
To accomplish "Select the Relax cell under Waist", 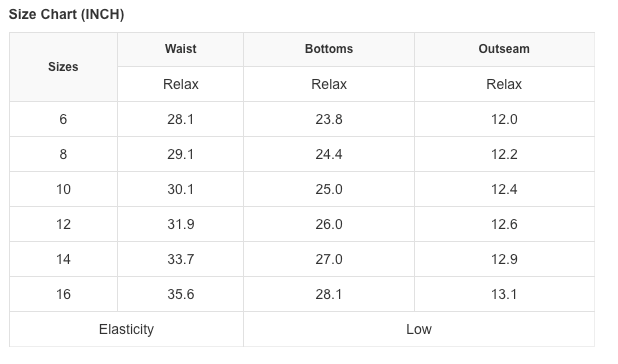I will coord(181,84).
